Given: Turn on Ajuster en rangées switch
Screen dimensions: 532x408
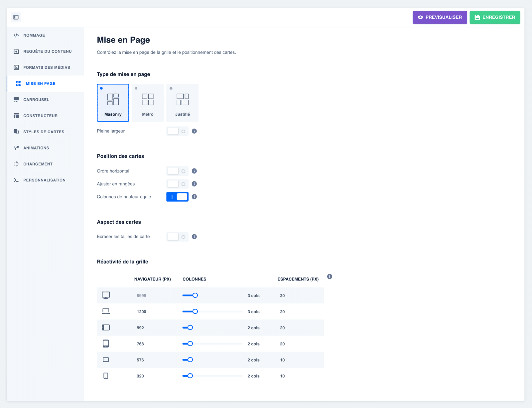Looking at the screenshot, I should [x=178, y=184].
